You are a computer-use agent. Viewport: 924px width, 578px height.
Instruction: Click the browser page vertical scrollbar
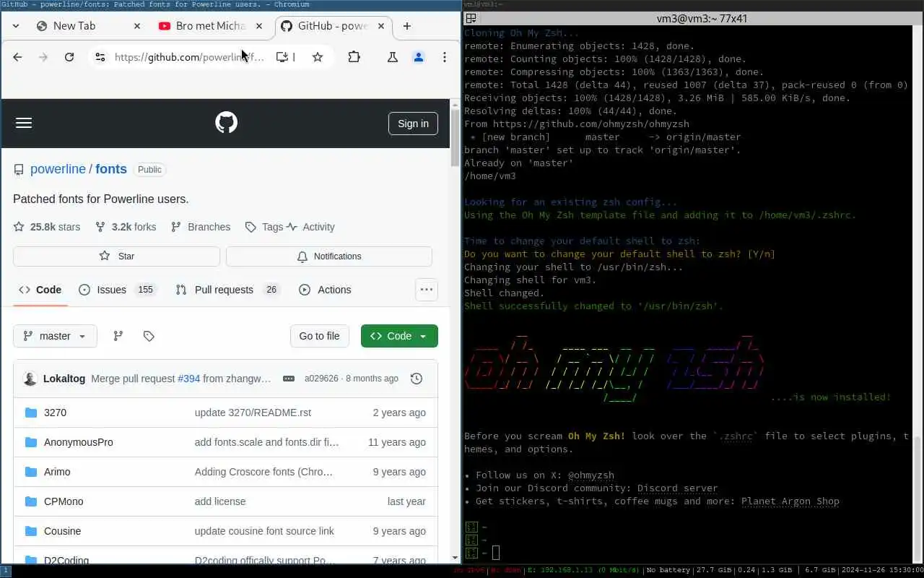coord(455,137)
